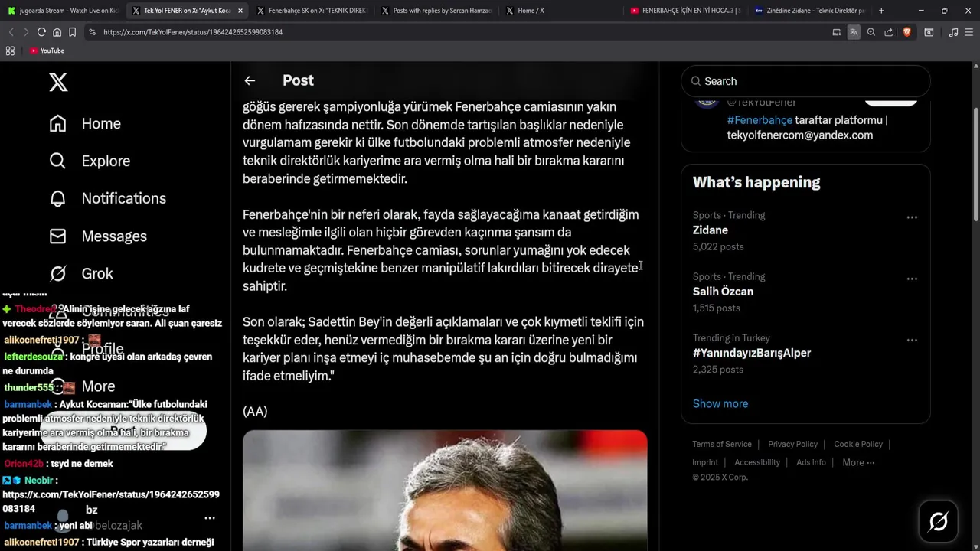Go to the browser home page
Viewport: 980px width, 551px height.
pos(57,32)
